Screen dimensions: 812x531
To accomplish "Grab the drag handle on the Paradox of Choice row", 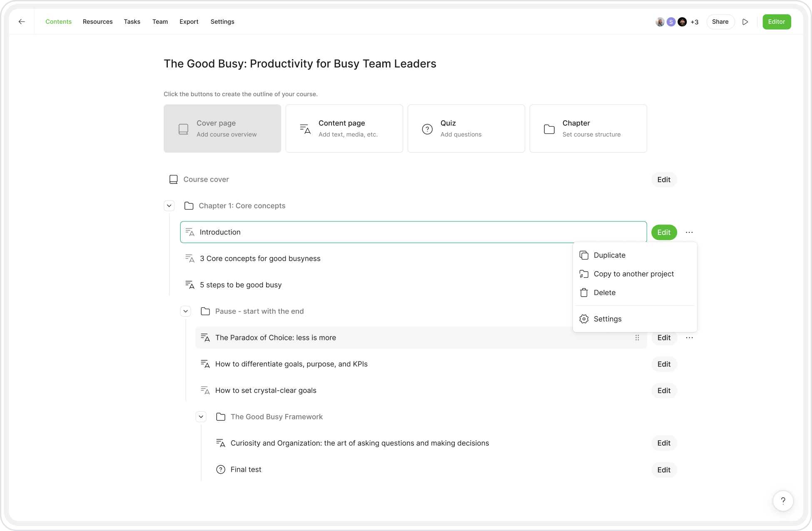I will 637,338.
